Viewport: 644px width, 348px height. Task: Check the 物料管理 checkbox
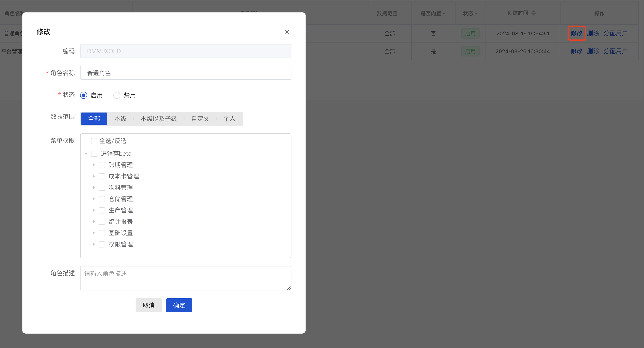tap(102, 188)
